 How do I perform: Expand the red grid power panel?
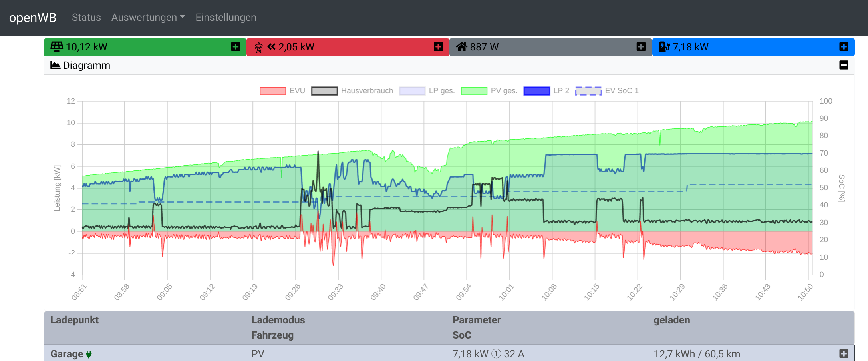(438, 47)
